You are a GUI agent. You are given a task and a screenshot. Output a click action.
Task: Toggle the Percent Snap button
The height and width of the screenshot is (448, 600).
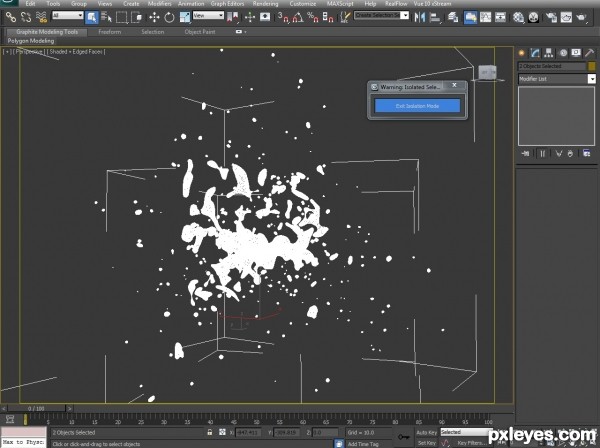(313, 17)
